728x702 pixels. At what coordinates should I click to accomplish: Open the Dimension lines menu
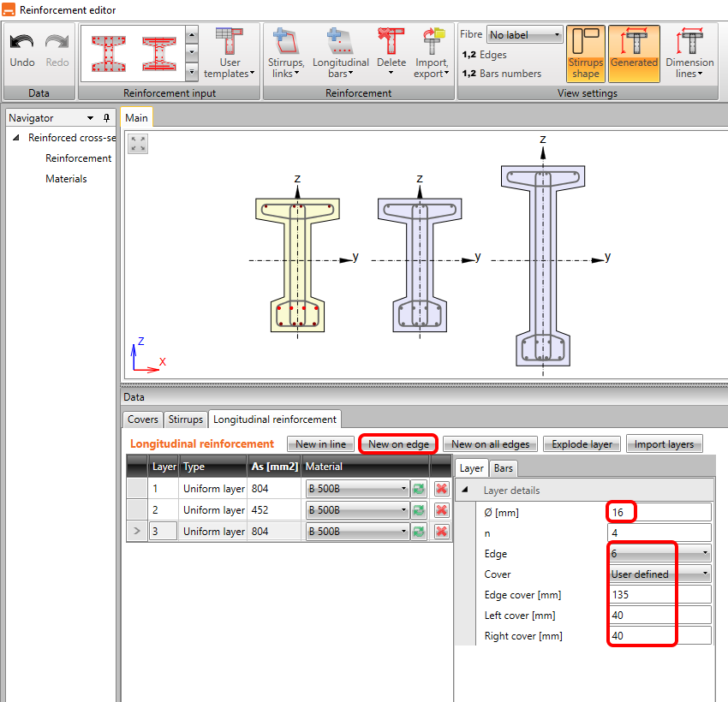coord(689,53)
